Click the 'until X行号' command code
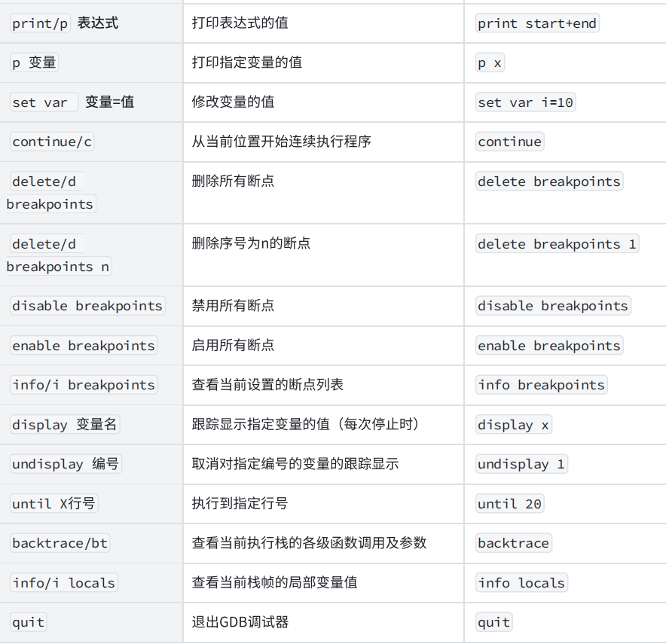 point(54,503)
